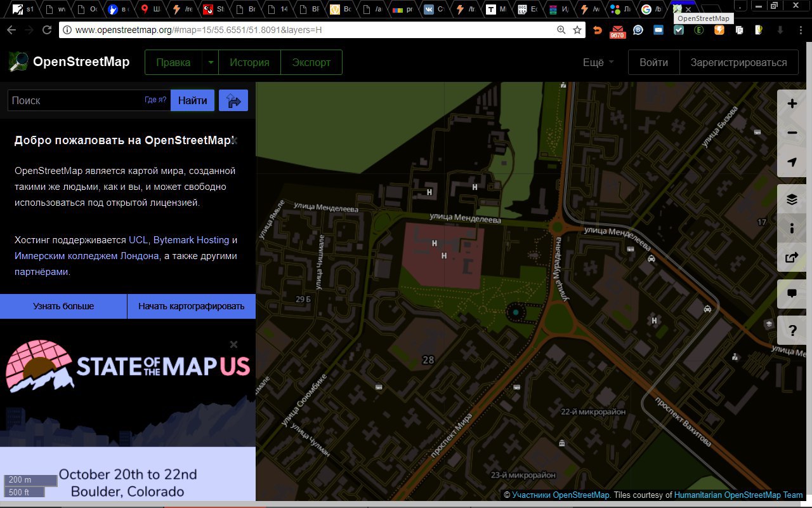Zoom in the map with plus button
This screenshot has height=508, width=812.
792,104
